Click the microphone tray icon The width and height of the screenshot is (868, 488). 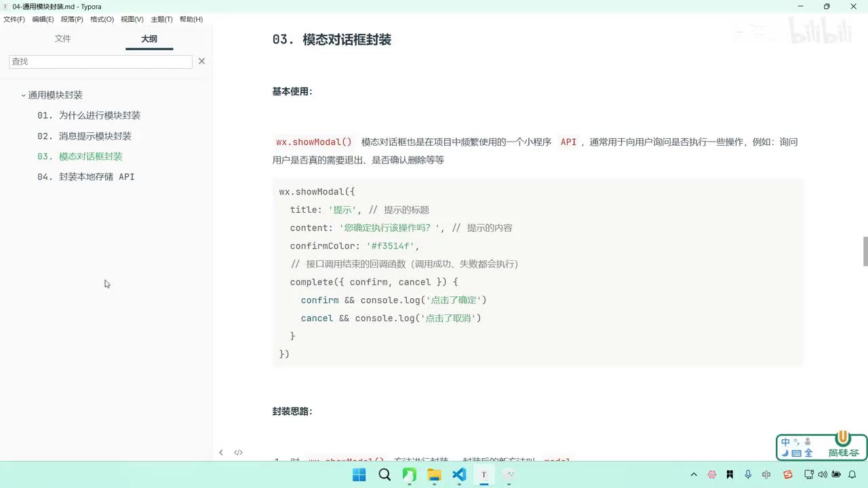click(x=748, y=474)
